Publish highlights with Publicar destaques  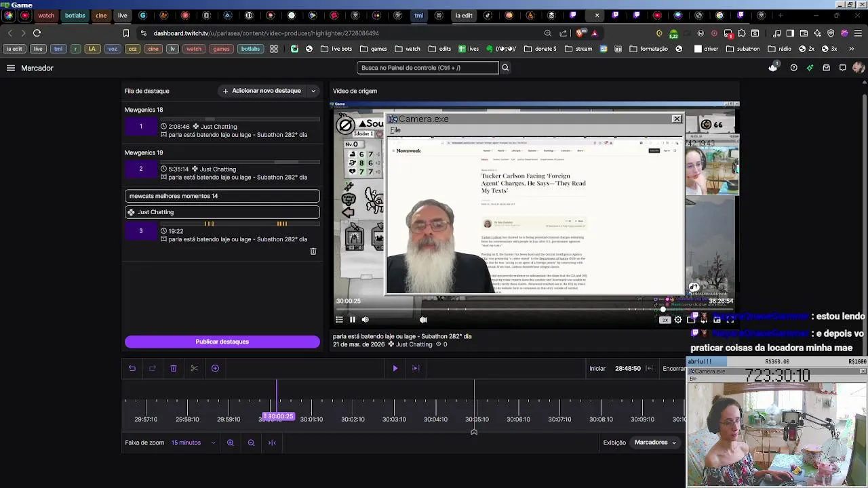point(222,342)
